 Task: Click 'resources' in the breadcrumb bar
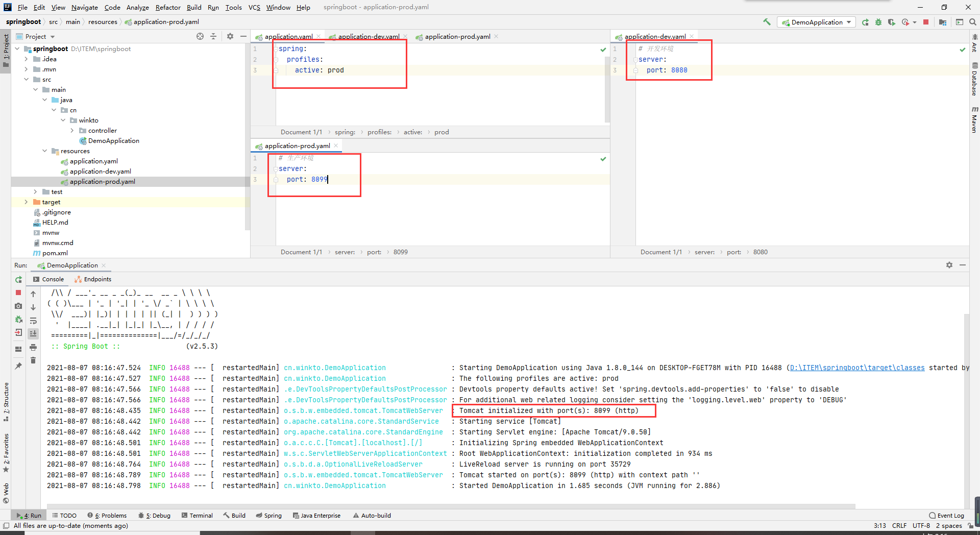103,22
